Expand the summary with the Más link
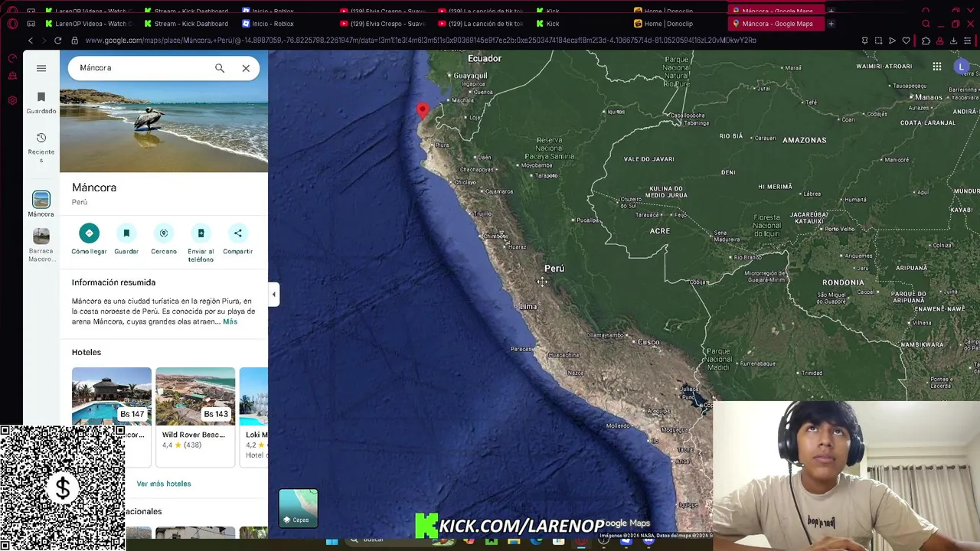The height and width of the screenshot is (551, 980). pos(230,322)
